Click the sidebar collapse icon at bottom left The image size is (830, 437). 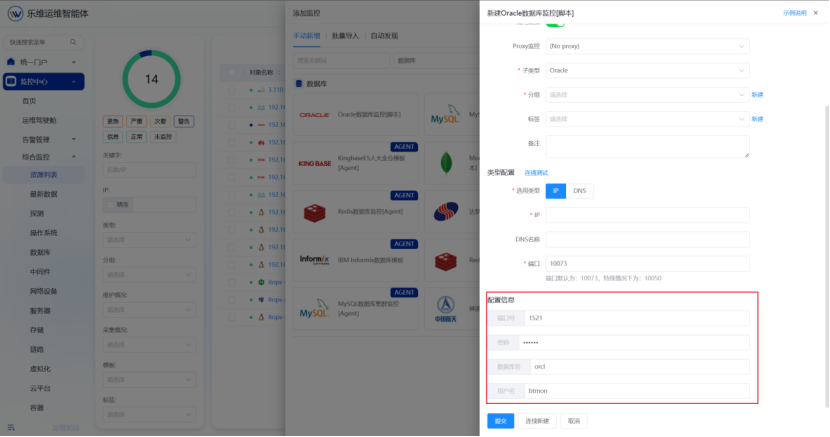[x=11, y=427]
